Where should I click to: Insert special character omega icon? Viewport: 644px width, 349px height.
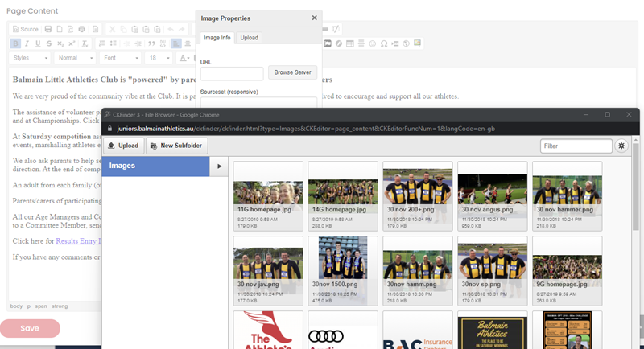383,43
